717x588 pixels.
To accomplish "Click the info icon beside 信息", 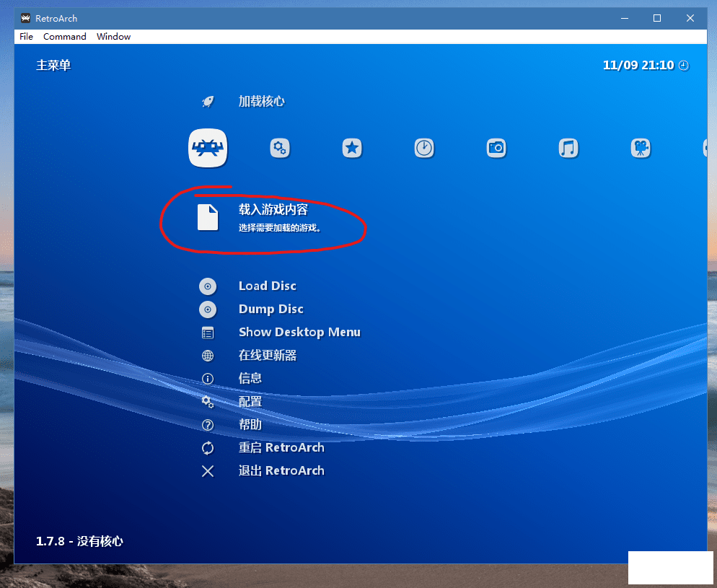I will tap(208, 379).
